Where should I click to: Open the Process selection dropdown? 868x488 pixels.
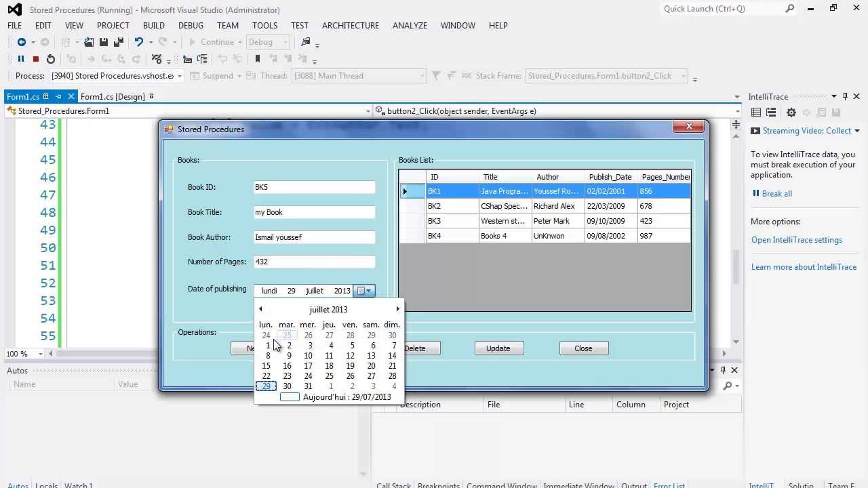tap(180, 76)
